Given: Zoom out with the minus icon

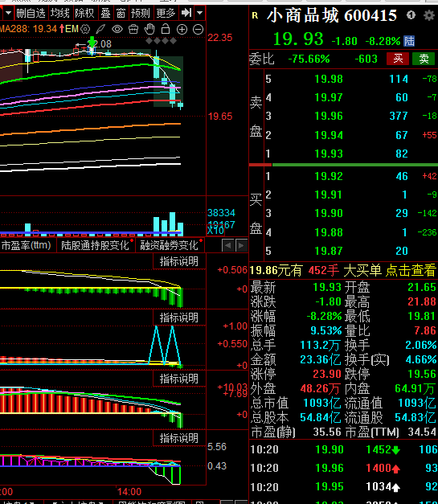Looking at the screenshot, I should click(x=198, y=30).
